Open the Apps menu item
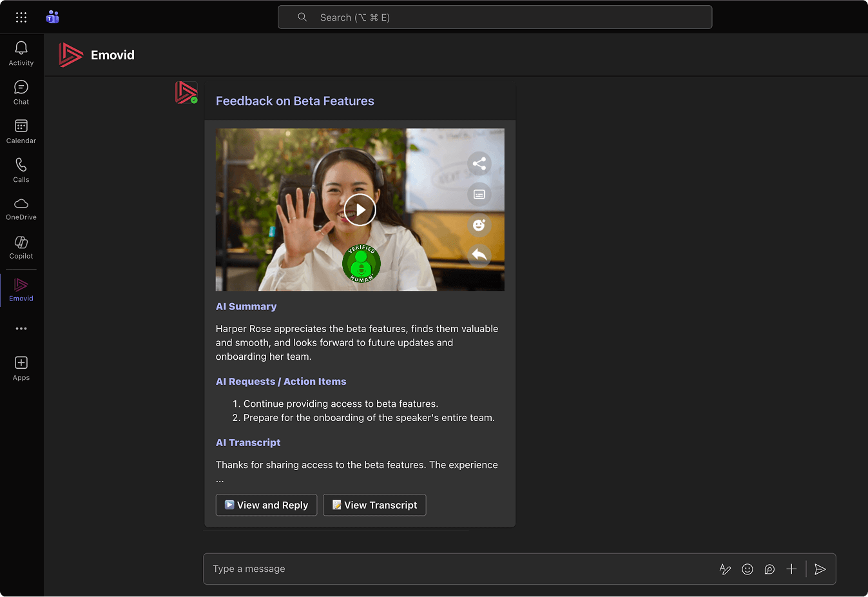Screen dimensions: 868x597 pos(21,367)
